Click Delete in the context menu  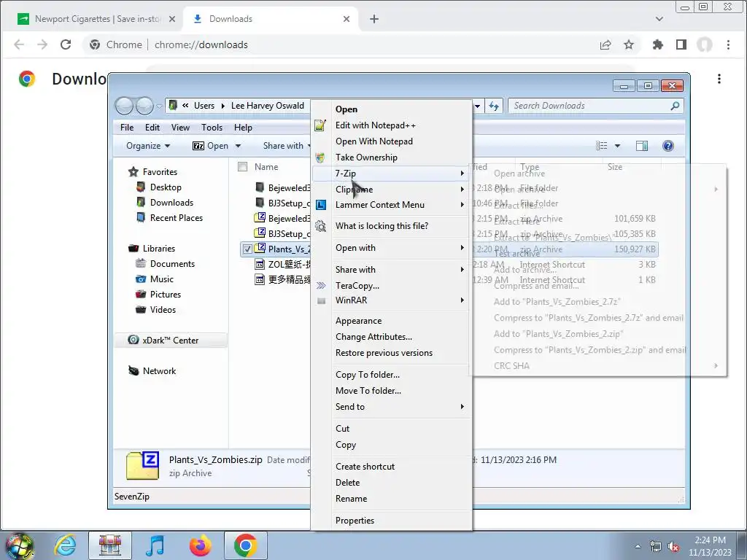coord(347,483)
